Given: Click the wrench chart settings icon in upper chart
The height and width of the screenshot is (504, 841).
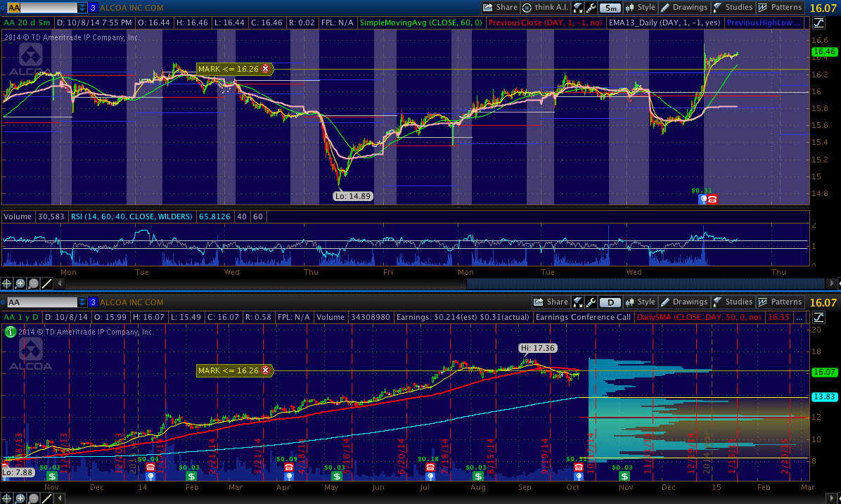Looking at the screenshot, I should click(591, 8).
